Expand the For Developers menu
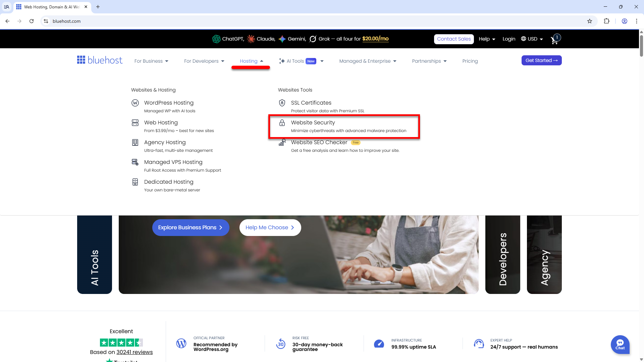Viewport: 644px width, 362px height. 204,61
